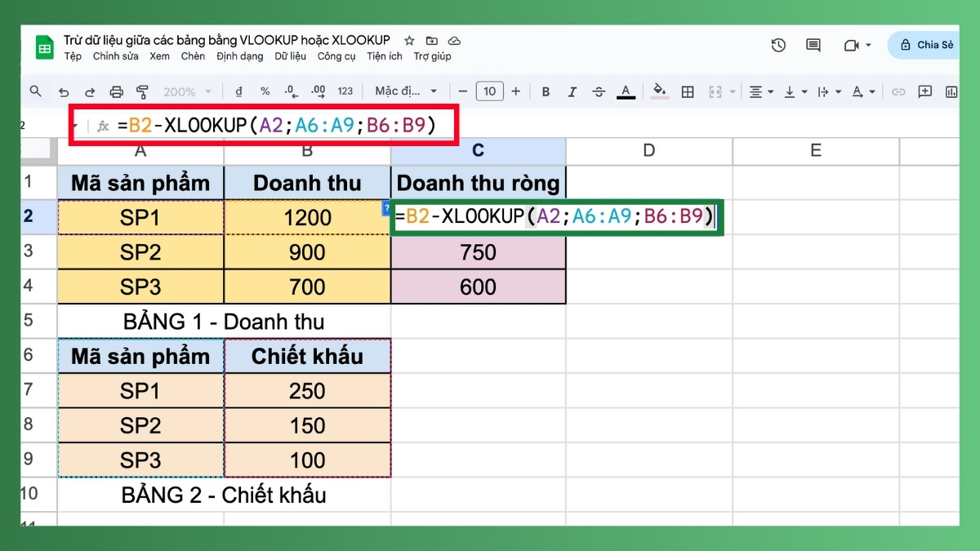Toggle bold formatting

[546, 91]
